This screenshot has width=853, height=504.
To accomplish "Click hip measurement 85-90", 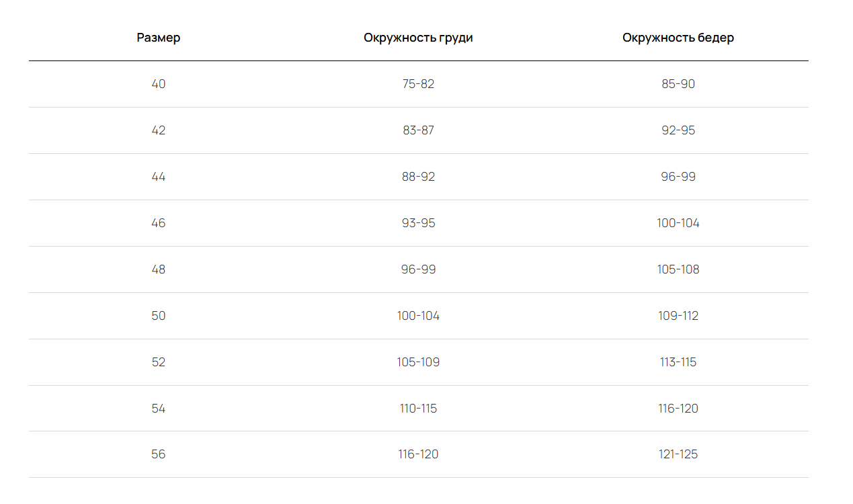I will pyautogui.click(x=678, y=84).
